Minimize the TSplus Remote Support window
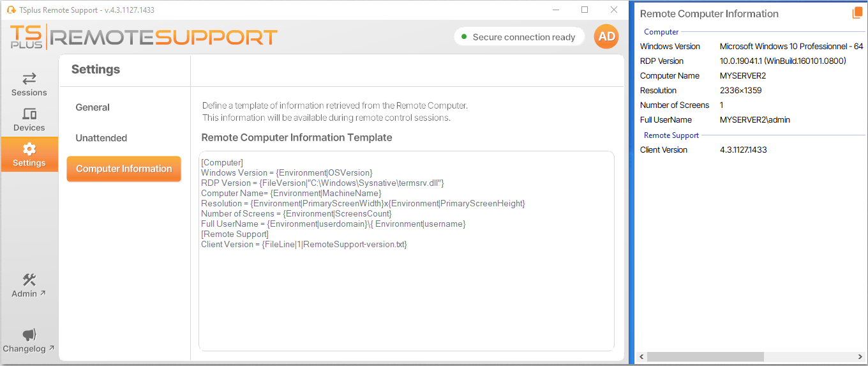The height and width of the screenshot is (366, 868). (555, 10)
